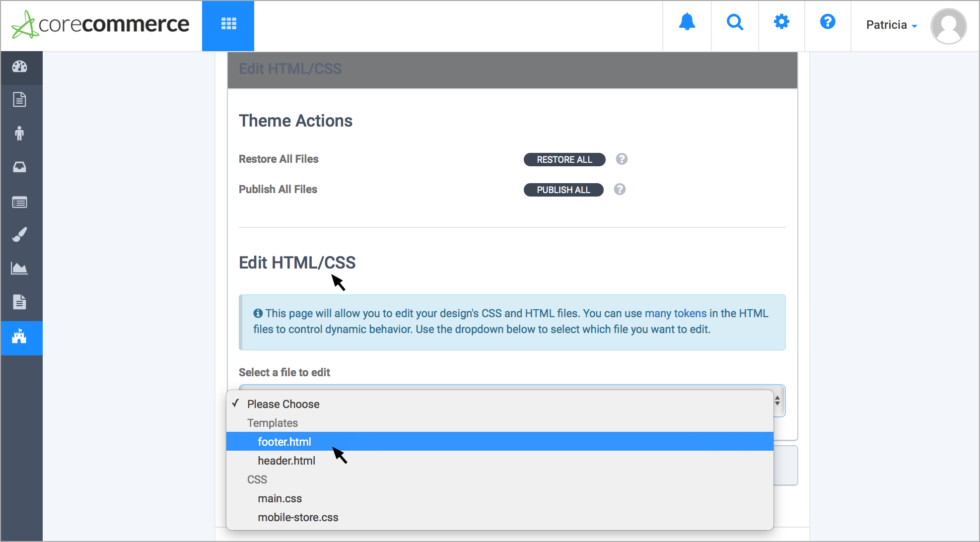980x542 pixels.
Task: Select main.css from the list
Action: pos(500,498)
